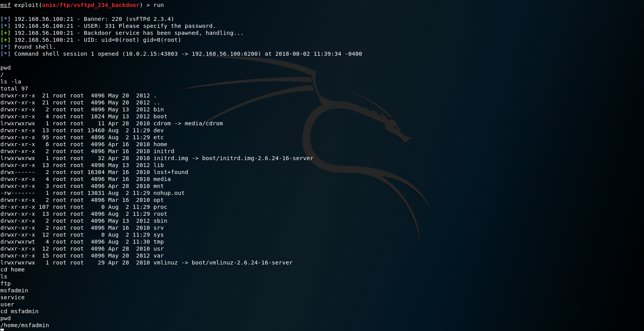
Task: Click the 'run' command text
Action: point(158,5)
